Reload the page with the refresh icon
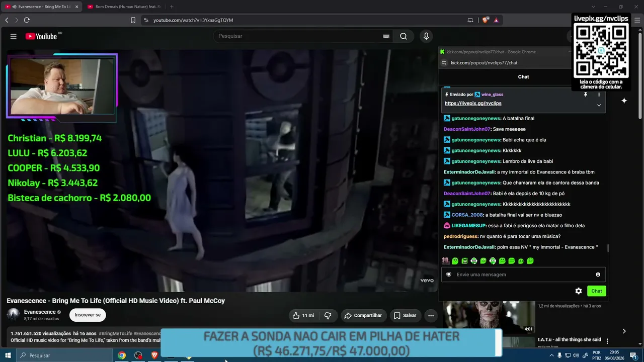This screenshot has width=644, height=362. pos(27,20)
